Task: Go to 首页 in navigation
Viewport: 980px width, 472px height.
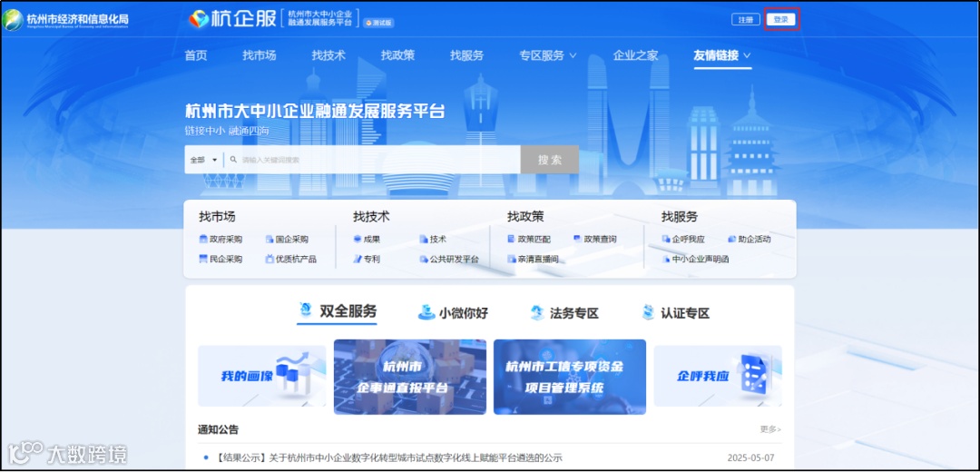Action: (196, 55)
